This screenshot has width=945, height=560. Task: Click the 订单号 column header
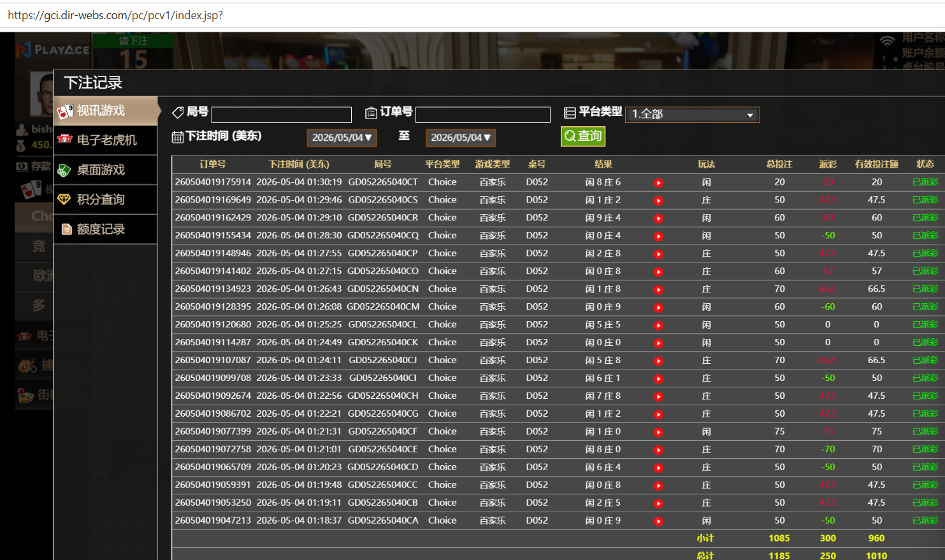pos(213,164)
